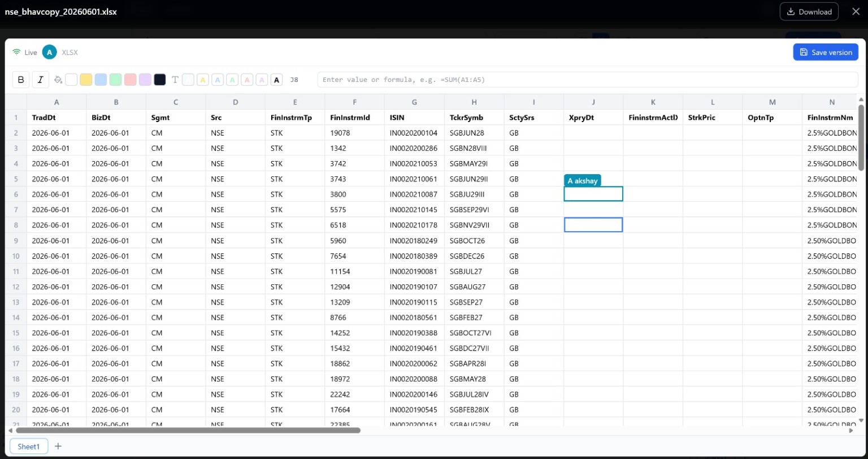Add a new sheet with plus icon
Viewport: 868px width, 459px height.
(x=58, y=446)
